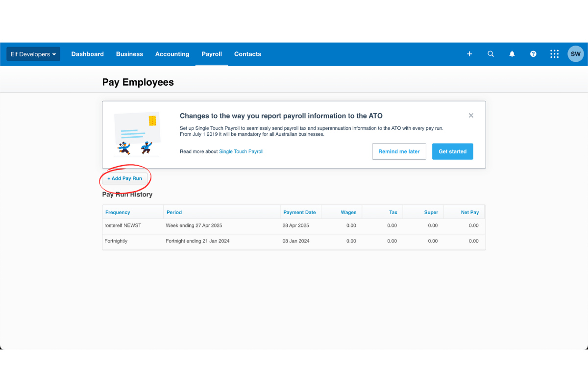588x392 pixels.
Task: Open the Single Touch Payroll link
Action: click(241, 151)
